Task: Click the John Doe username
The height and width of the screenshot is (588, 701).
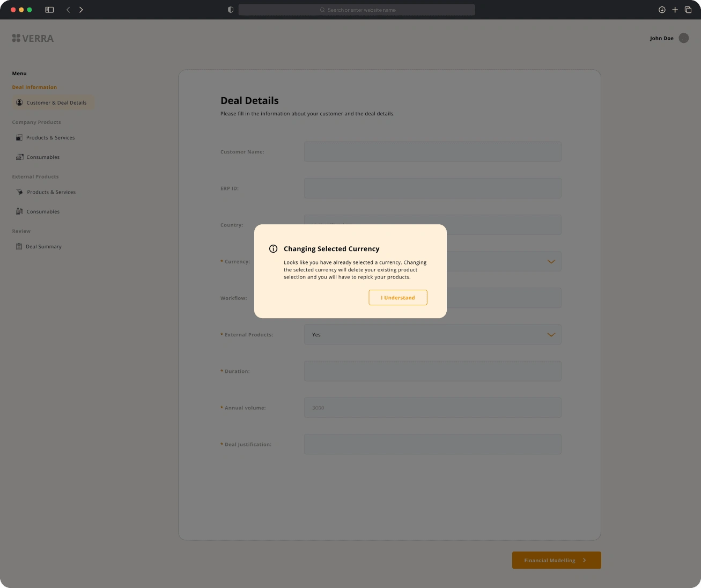Action: point(662,39)
